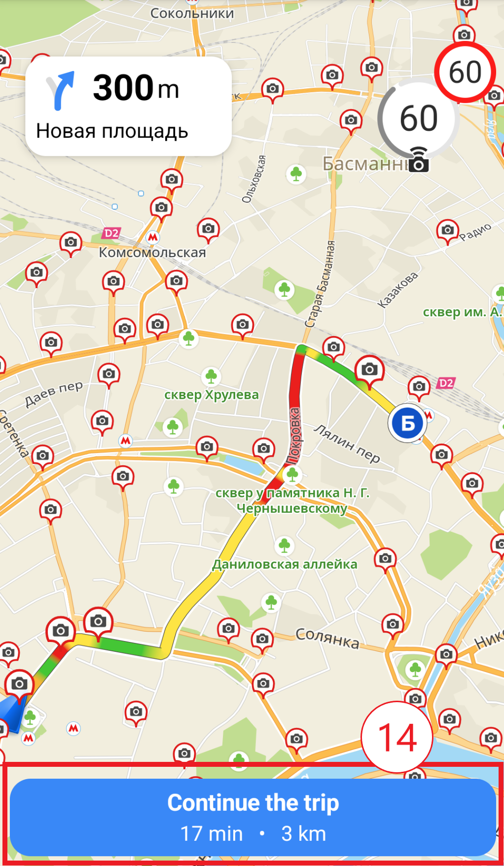Tap the blue navigation arrow for current position
The height and width of the screenshot is (866, 504).
[11, 714]
